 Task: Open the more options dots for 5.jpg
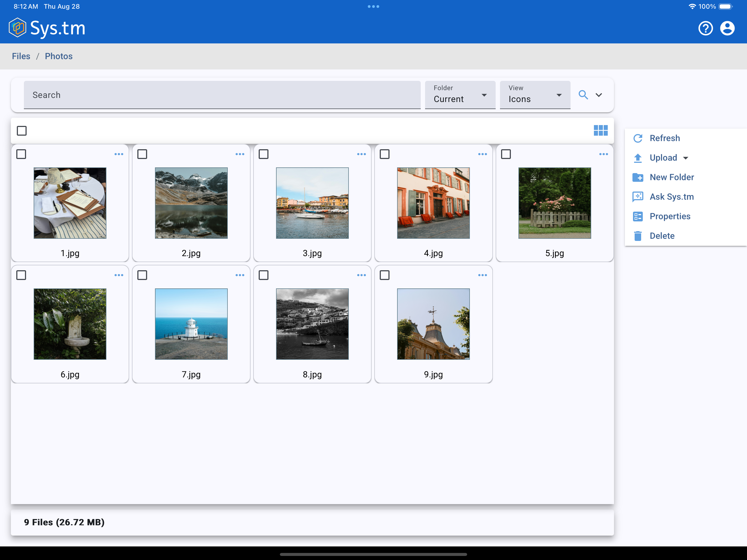point(603,154)
